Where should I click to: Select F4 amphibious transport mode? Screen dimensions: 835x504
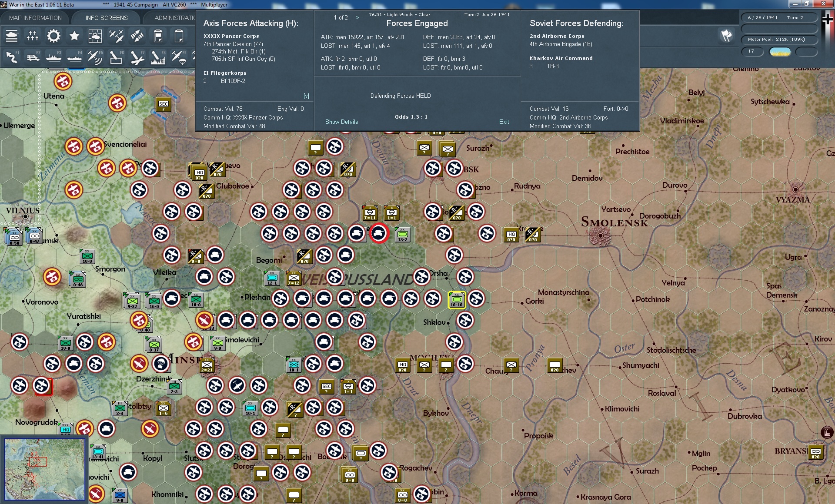coord(74,57)
